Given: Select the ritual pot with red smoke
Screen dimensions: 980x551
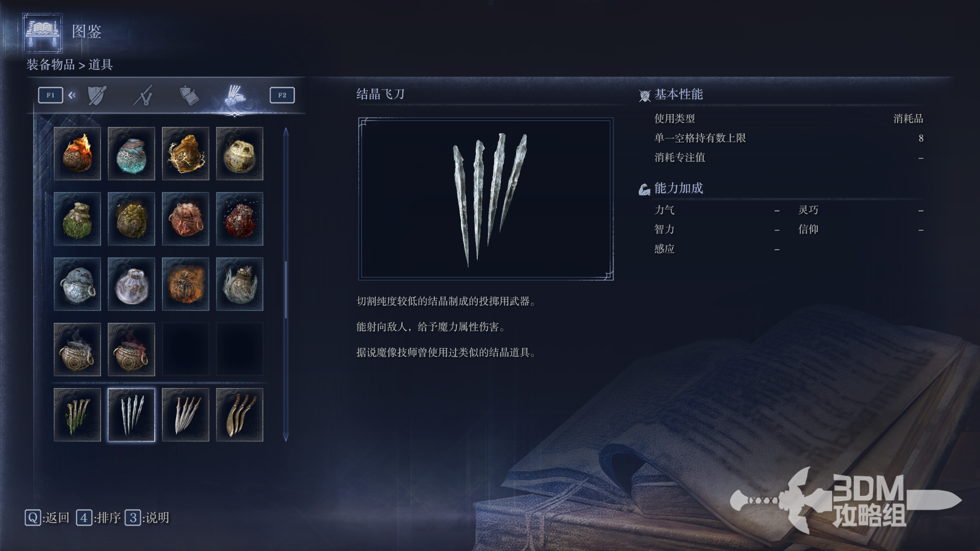Looking at the screenshot, I should click(131, 349).
